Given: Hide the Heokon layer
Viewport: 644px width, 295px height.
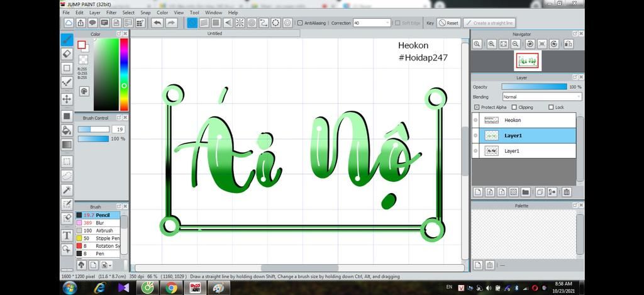Looking at the screenshot, I should pos(475,120).
